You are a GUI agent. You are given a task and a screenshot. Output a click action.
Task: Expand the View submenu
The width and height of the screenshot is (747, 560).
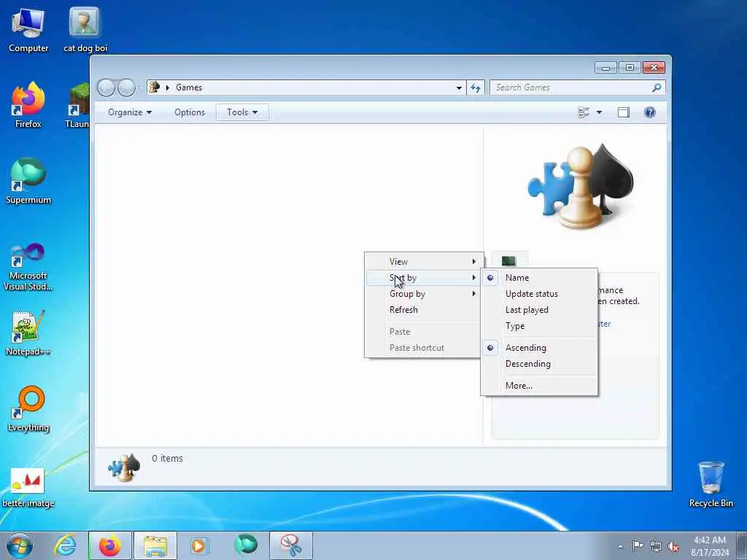tap(423, 262)
